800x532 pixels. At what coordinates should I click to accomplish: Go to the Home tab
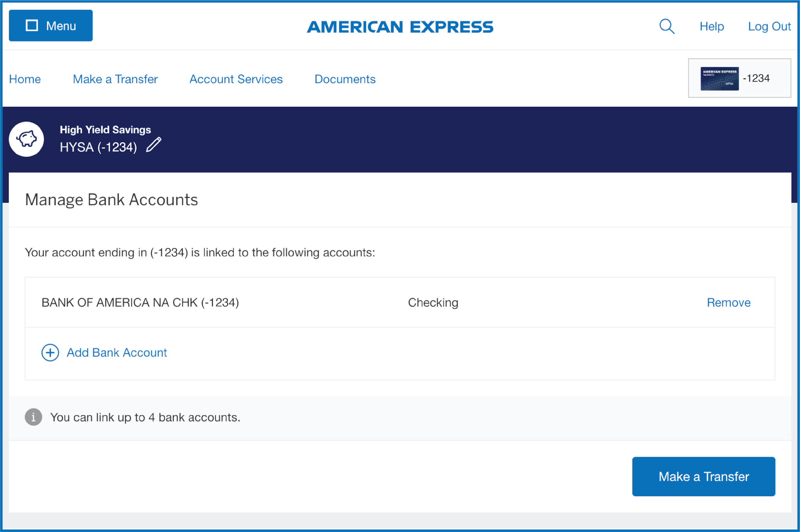click(25, 79)
